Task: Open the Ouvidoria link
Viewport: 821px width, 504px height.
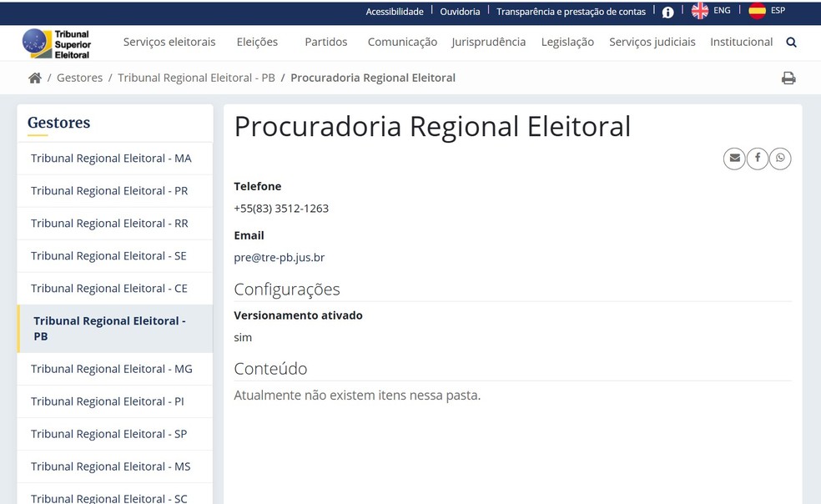Action: coord(460,12)
